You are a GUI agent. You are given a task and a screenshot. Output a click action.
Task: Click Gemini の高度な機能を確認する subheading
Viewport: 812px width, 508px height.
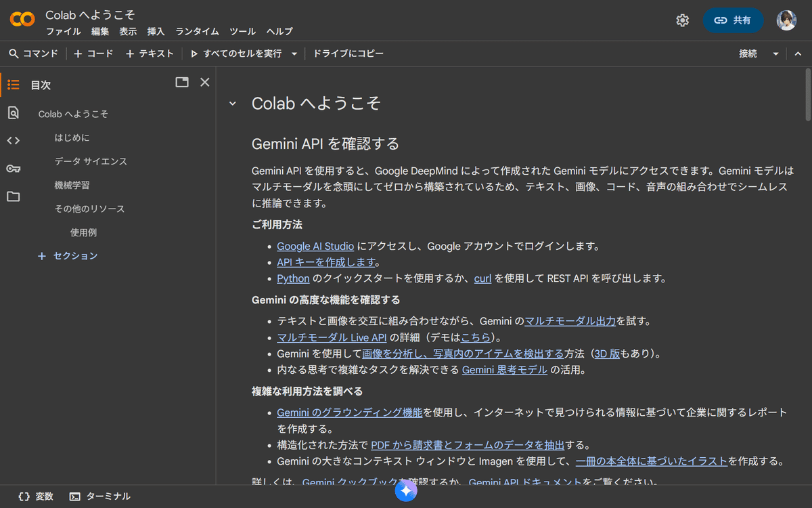(x=326, y=299)
